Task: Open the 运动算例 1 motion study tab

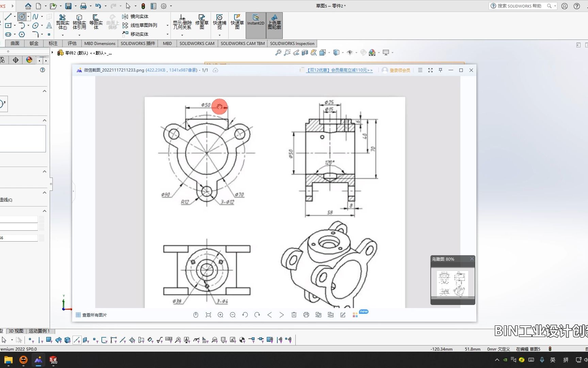Action: [x=39, y=331]
